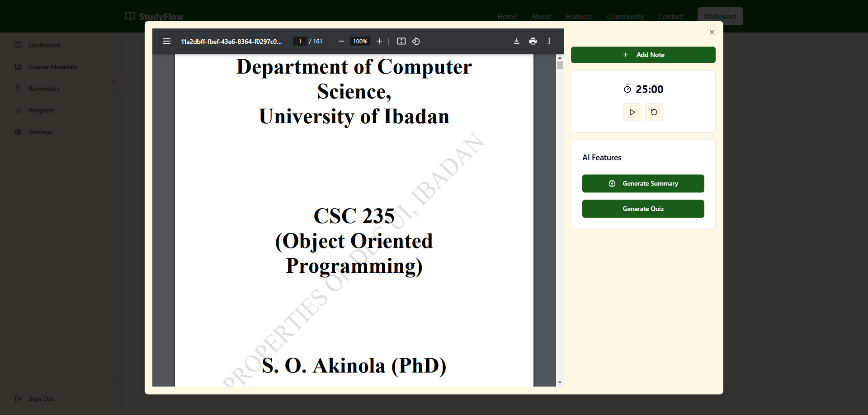Click the CSC 235 course title text
Screen dimensions: 868x415
coord(354,216)
